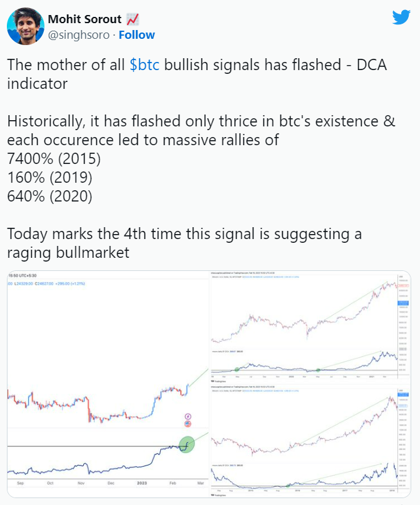420x505 pixels.
Task: Click the chart emoji beside Mohit Sorout
Action: pyautogui.click(x=132, y=19)
